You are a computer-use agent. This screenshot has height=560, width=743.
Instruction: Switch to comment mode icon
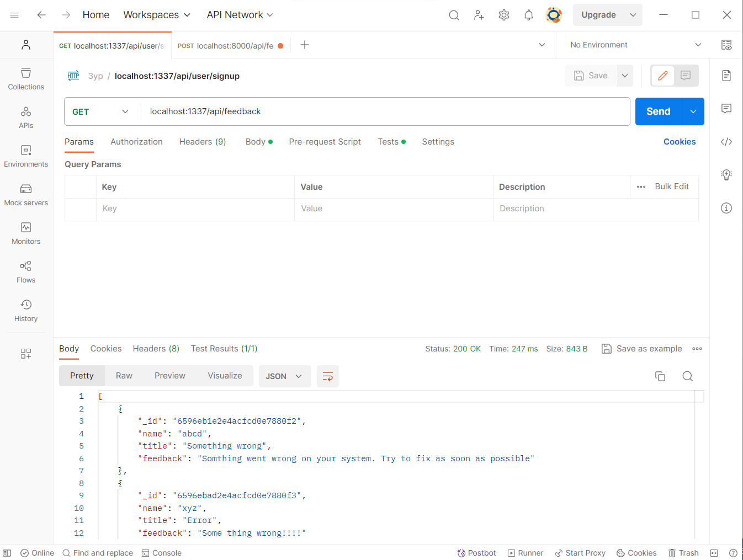[686, 76]
